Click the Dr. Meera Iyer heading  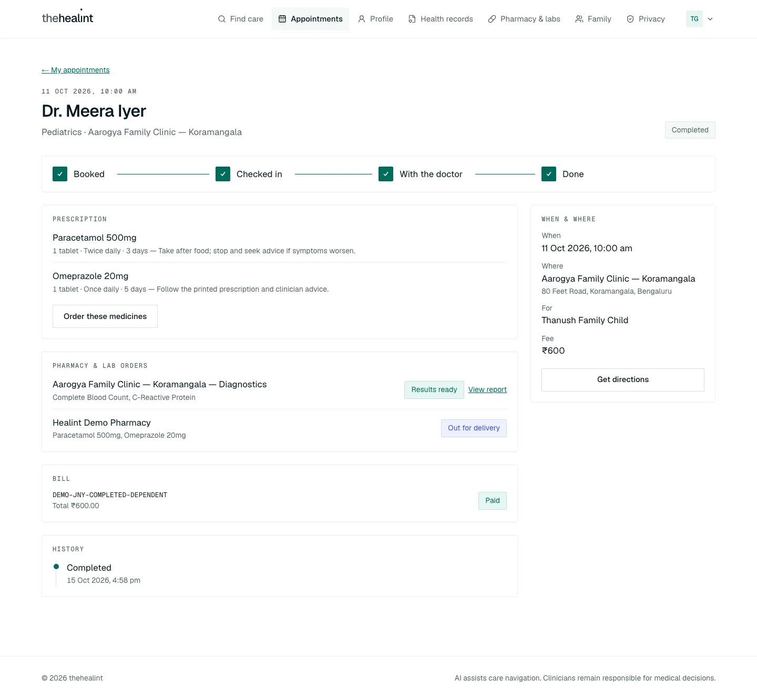coord(94,111)
